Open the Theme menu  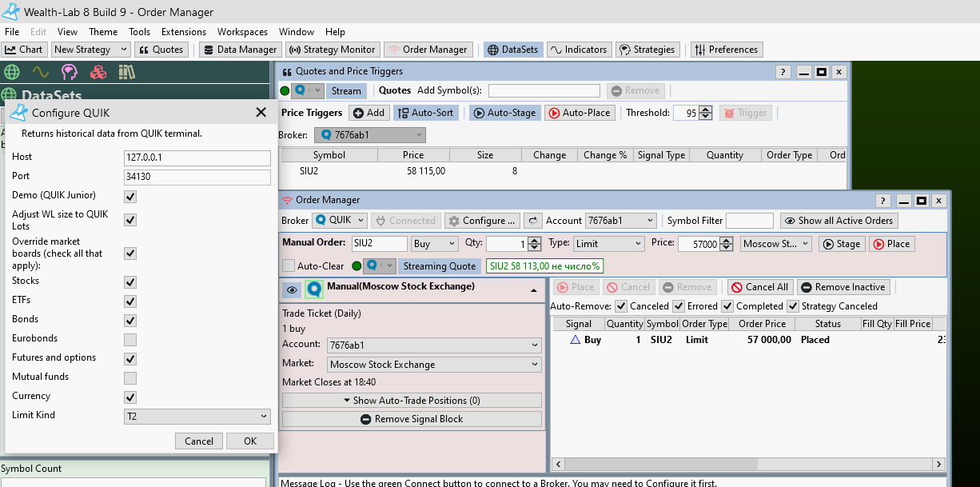pyautogui.click(x=103, y=32)
